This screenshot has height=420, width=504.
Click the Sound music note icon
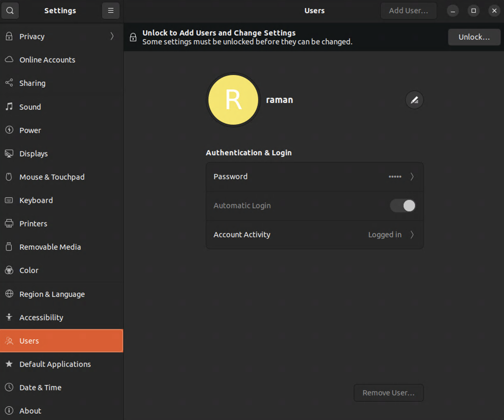pyautogui.click(x=9, y=107)
